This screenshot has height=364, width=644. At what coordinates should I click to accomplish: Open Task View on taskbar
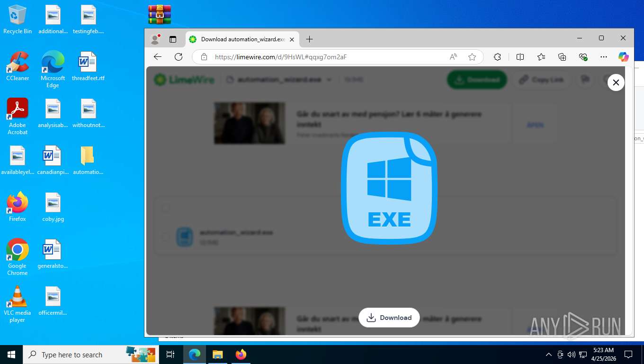[x=170, y=355]
